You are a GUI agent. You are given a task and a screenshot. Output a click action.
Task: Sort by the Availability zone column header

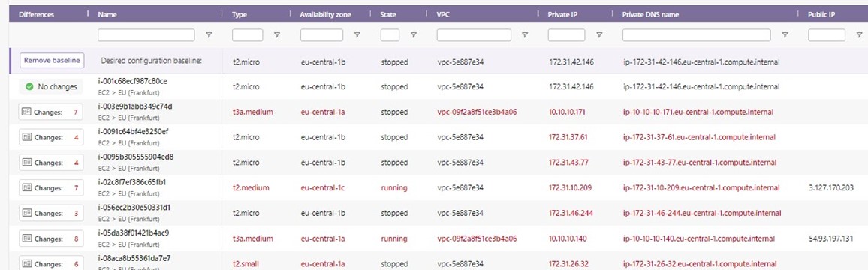tap(326, 14)
